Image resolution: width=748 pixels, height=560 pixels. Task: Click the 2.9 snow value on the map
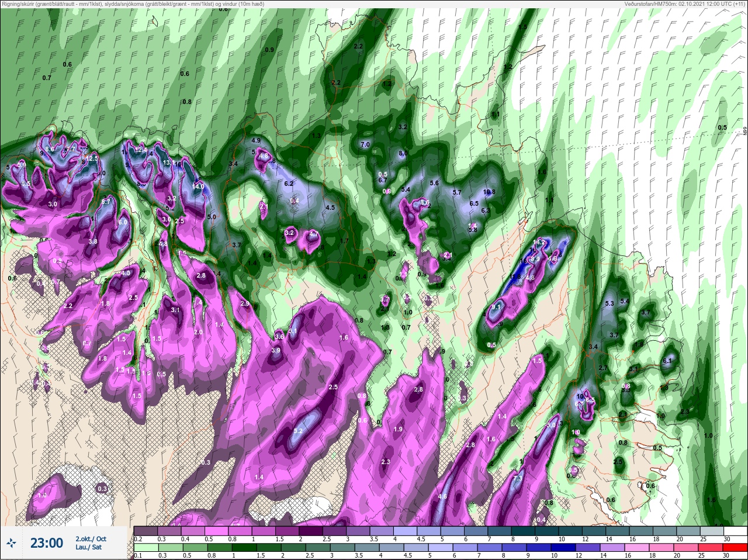click(x=244, y=304)
